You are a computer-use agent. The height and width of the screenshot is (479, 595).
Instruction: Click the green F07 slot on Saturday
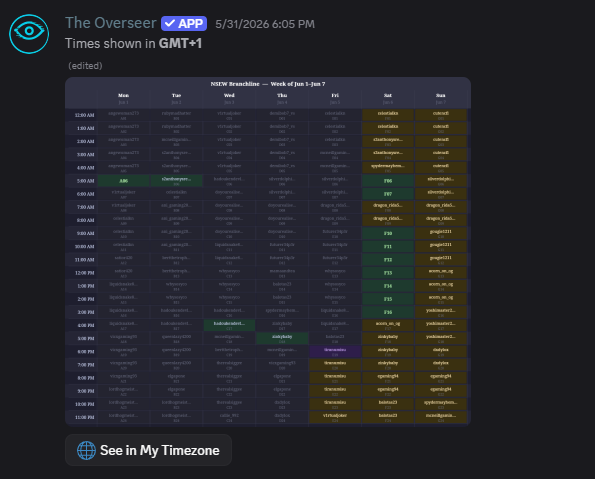tap(388, 194)
